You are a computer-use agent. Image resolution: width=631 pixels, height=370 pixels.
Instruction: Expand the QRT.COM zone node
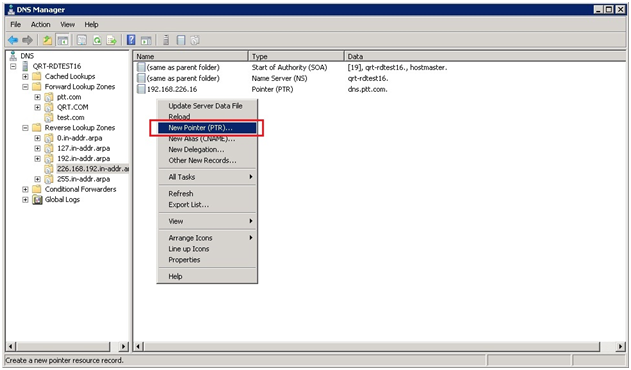[x=37, y=107]
